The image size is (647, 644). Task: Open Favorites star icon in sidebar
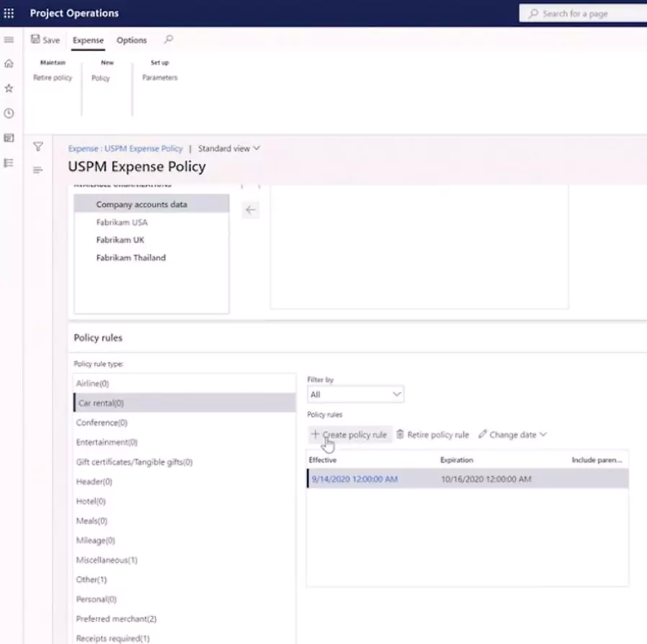click(x=9, y=88)
